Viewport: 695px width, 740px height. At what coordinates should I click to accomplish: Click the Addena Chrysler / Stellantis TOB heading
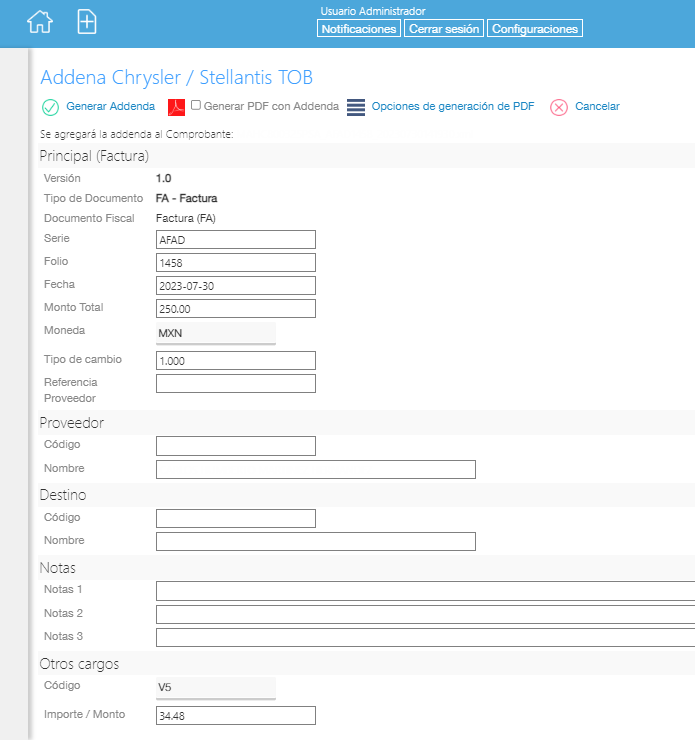click(176, 77)
